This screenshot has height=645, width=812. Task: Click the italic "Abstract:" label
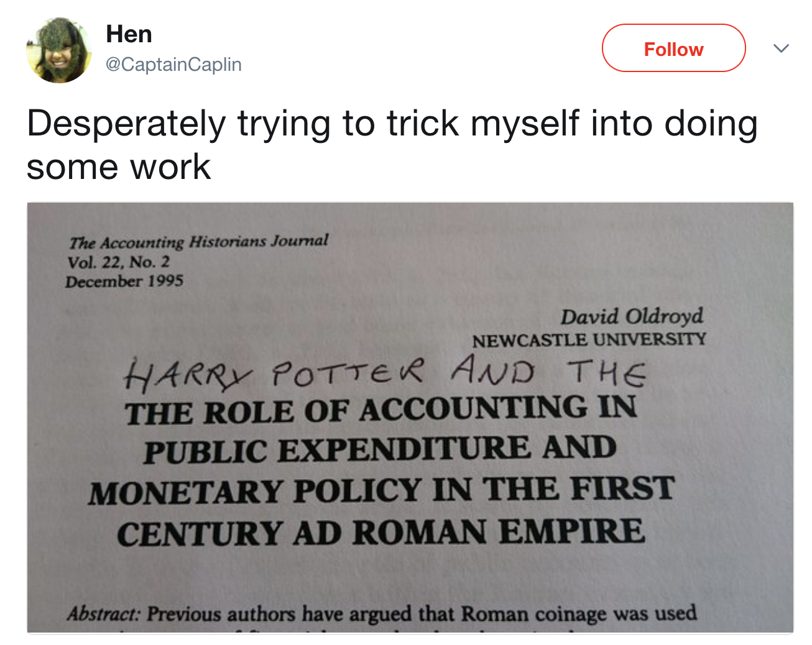pos(104,614)
